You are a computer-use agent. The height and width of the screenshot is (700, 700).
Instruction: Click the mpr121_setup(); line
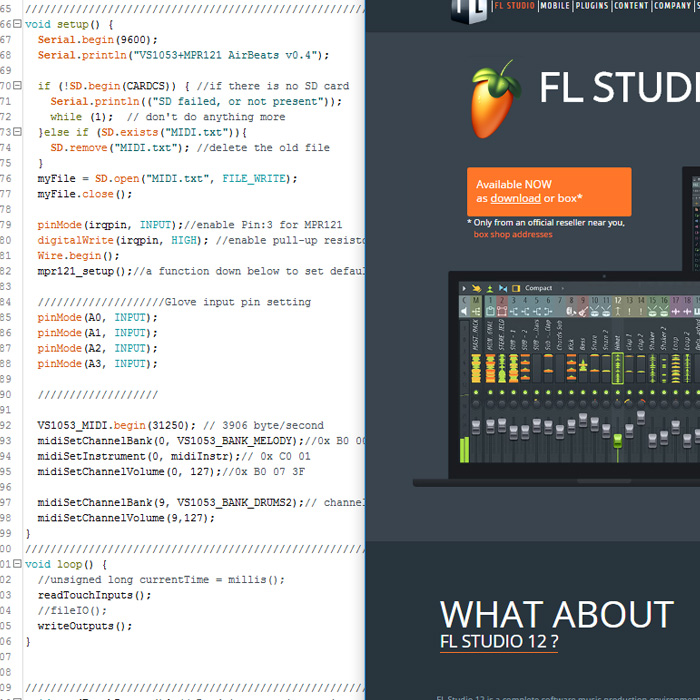click(201, 271)
